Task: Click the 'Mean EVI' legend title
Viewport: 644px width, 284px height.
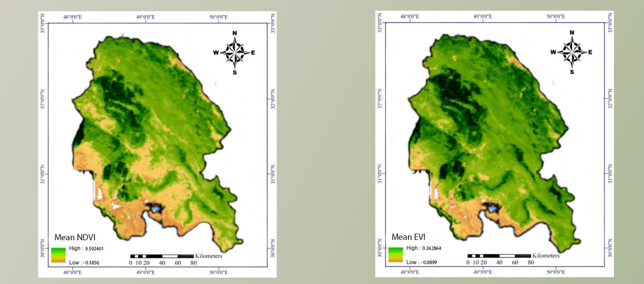Action: pyautogui.click(x=408, y=237)
